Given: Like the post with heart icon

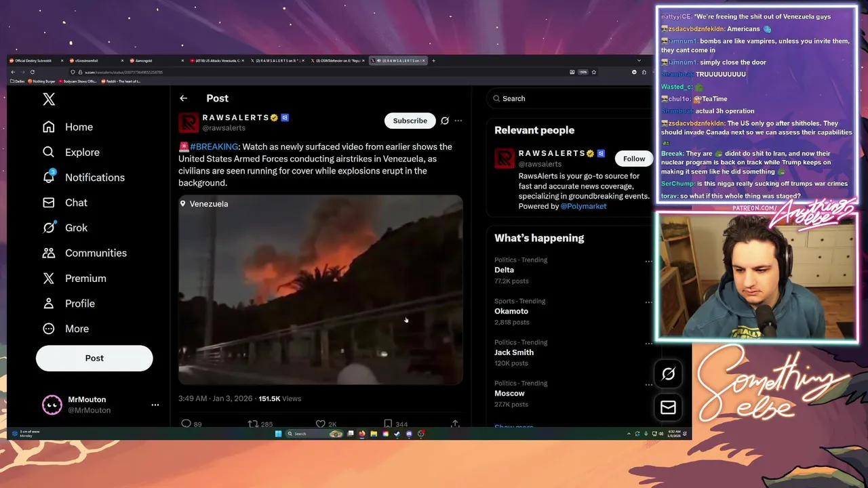Looking at the screenshot, I should pyautogui.click(x=320, y=424).
